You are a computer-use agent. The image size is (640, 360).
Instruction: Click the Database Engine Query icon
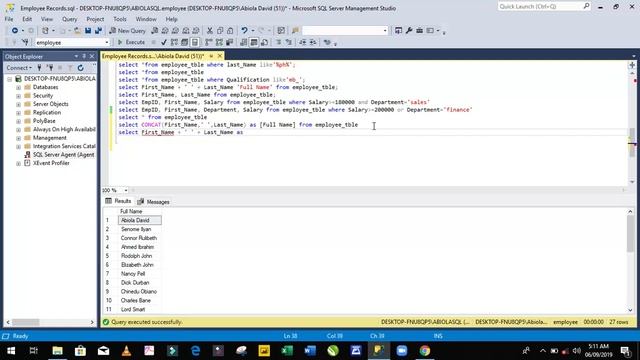point(155,31)
